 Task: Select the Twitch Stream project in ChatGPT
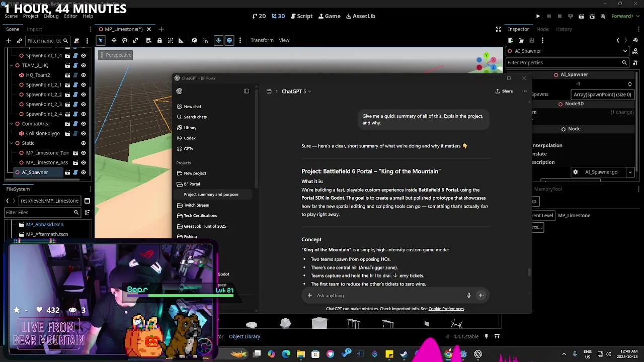pos(196,205)
